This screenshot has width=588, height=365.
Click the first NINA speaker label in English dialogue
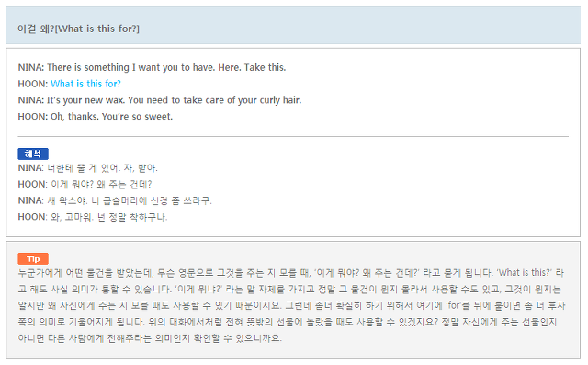click(31, 67)
